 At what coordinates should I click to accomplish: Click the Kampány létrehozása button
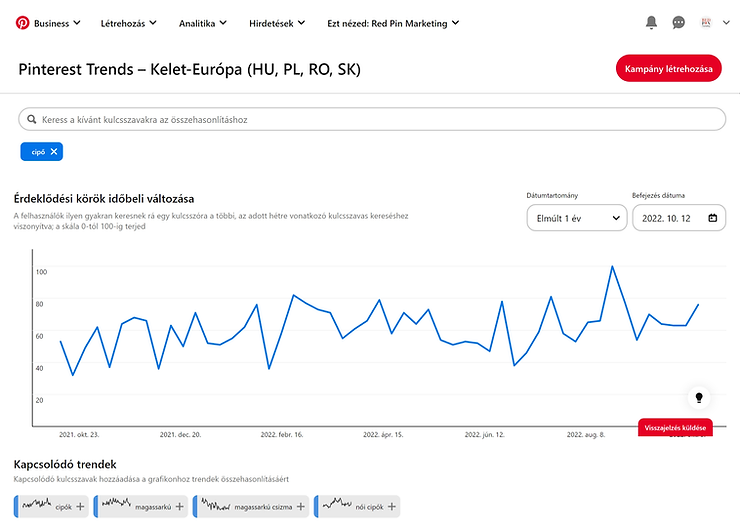click(x=668, y=68)
